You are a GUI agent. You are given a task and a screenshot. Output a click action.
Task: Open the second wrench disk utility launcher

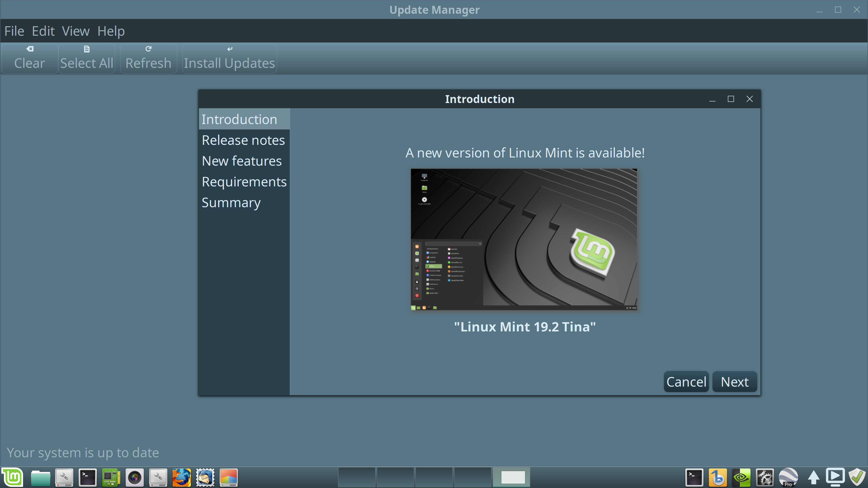[x=158, y=477]
